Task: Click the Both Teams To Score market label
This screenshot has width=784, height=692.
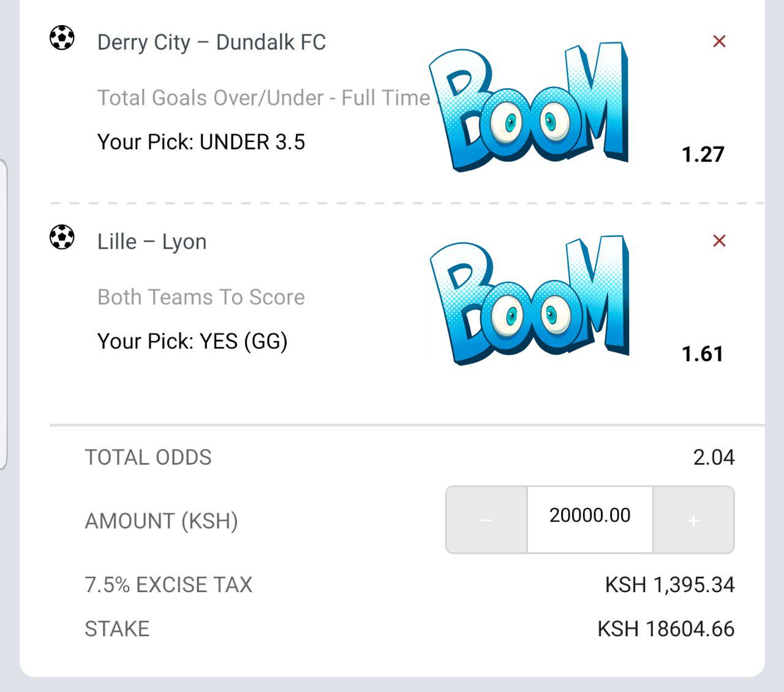Action: tap(201, 297)
